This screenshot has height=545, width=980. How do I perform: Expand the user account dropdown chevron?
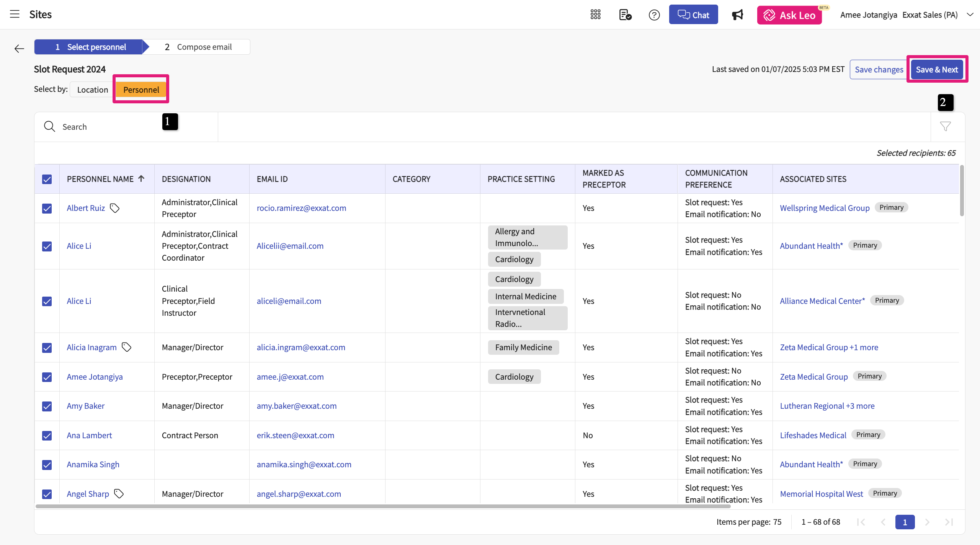970,15
